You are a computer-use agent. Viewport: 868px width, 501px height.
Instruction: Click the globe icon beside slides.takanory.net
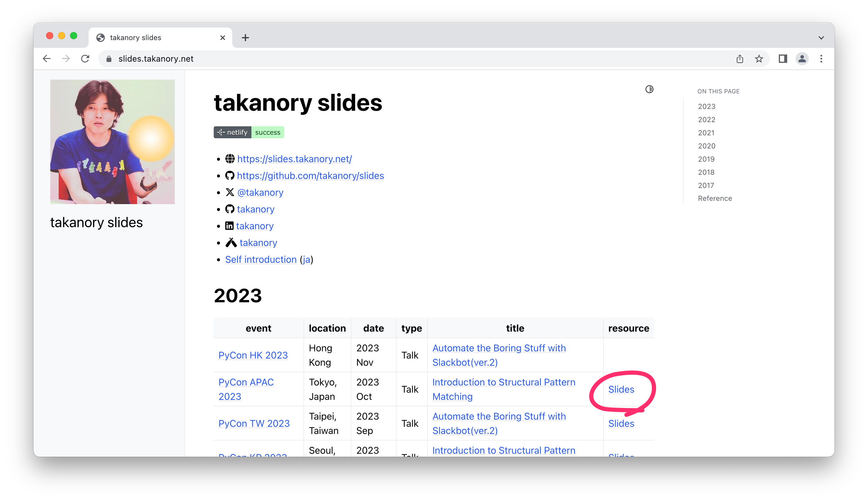click(x=230, y=159)
